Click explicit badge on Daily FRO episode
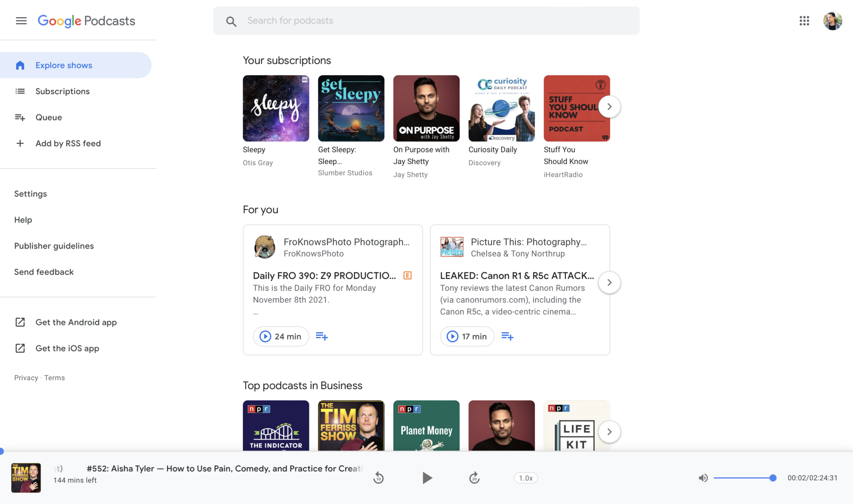 pos(407,275)
